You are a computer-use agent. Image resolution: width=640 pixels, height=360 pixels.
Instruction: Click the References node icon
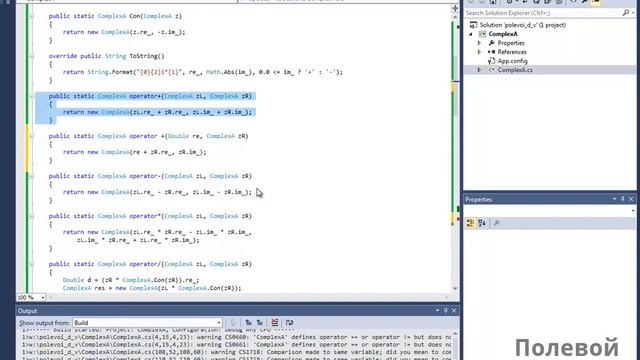491,52
